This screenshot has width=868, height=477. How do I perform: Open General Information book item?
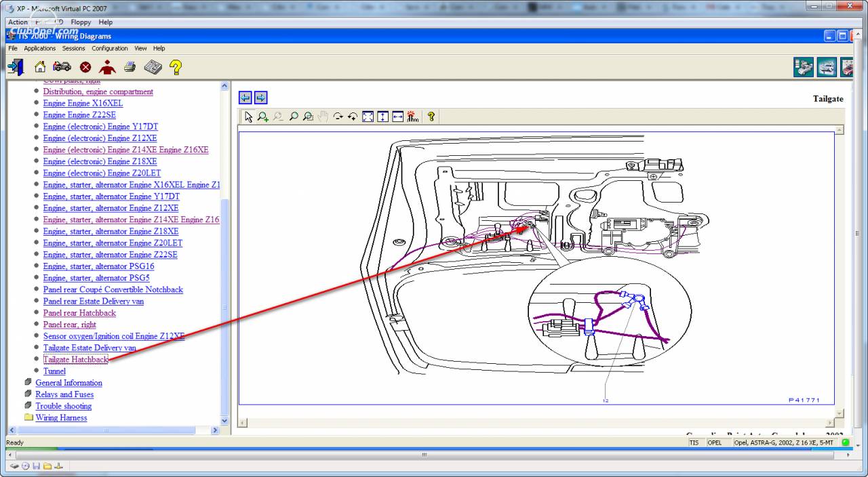68,383
